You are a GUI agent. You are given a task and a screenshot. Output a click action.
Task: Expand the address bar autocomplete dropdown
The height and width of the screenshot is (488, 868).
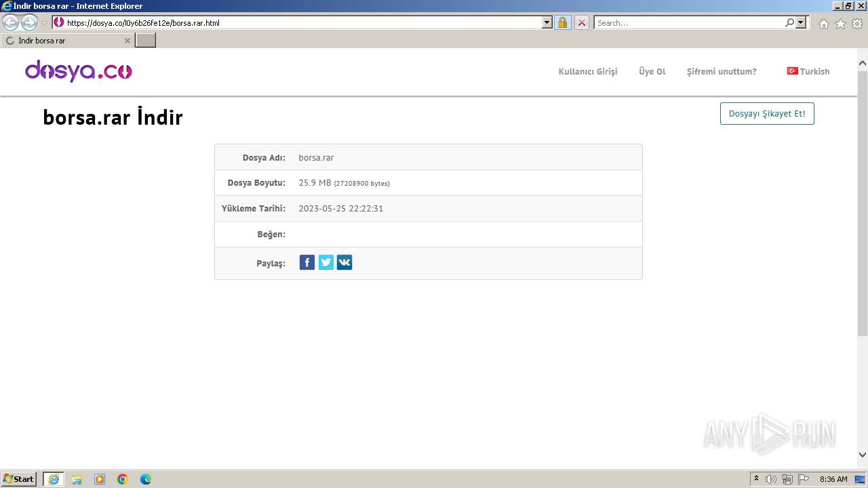pos(547,22)
